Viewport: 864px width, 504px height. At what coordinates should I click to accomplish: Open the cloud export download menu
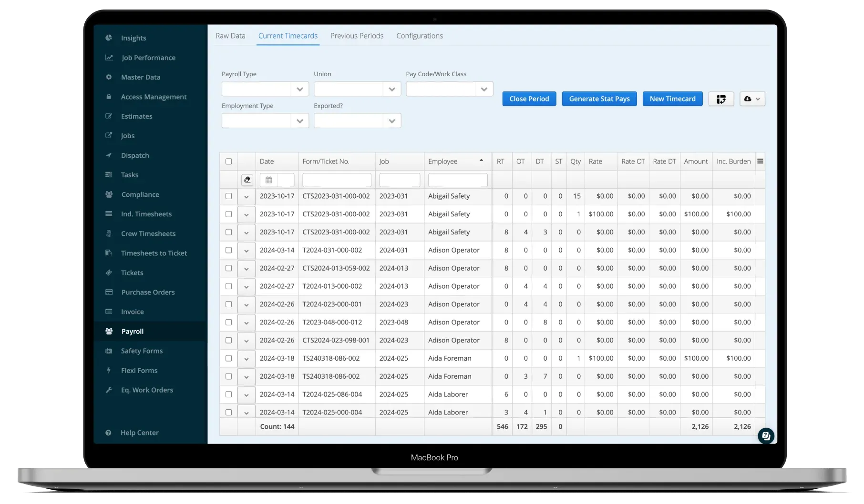coord(752,99)
